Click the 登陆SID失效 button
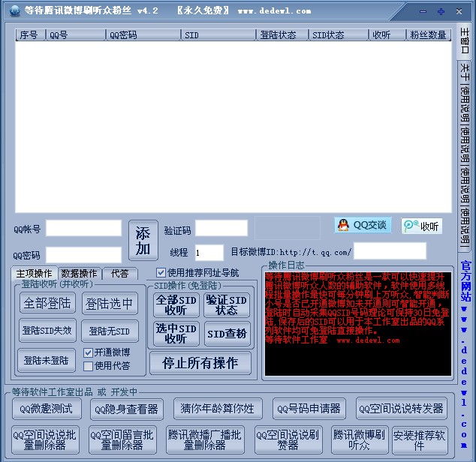The image size is (476, 462). pyautogui.click(x=47, y=330)
